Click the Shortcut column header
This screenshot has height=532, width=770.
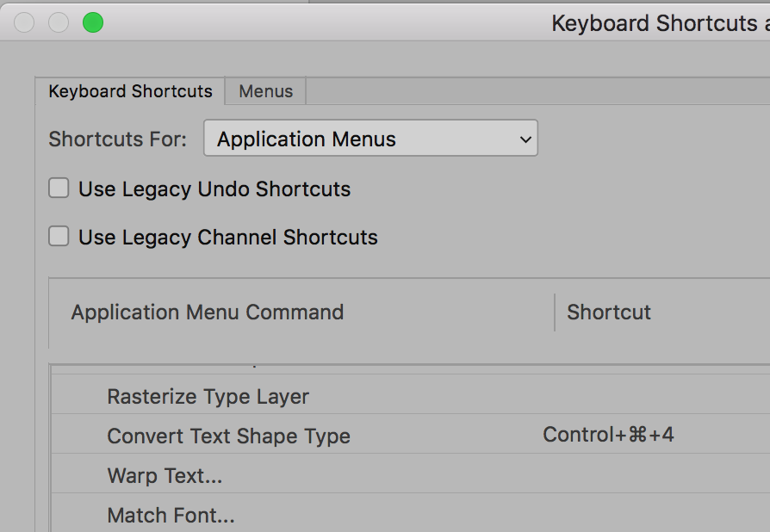click(x=609, y=312)
